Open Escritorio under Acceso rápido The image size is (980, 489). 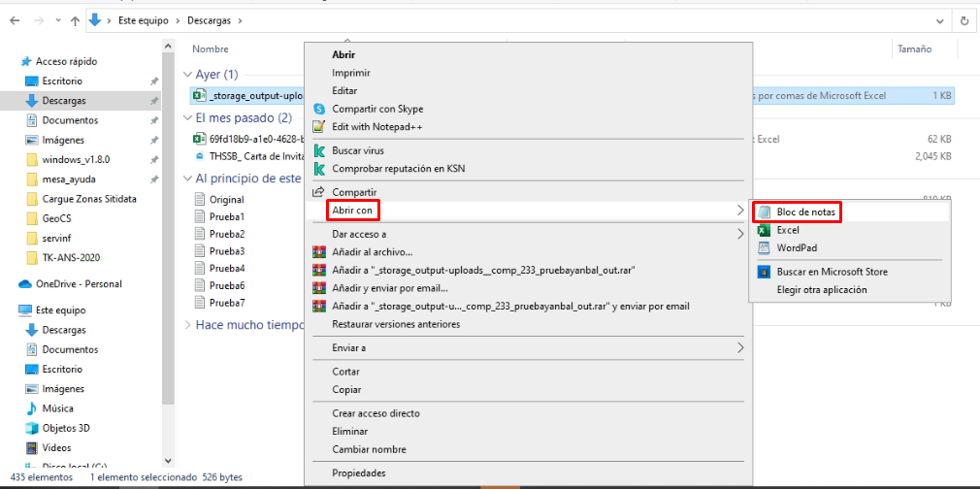[62, 81]
